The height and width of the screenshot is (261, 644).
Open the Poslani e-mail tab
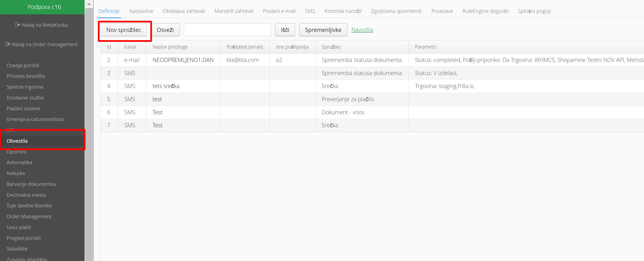coord(279,11)
